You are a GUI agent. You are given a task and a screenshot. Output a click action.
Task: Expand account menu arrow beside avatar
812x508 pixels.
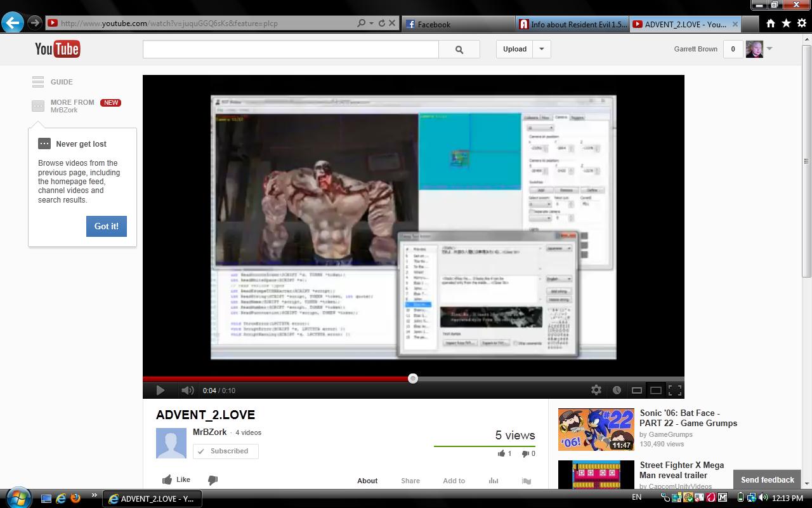point(769,48)
